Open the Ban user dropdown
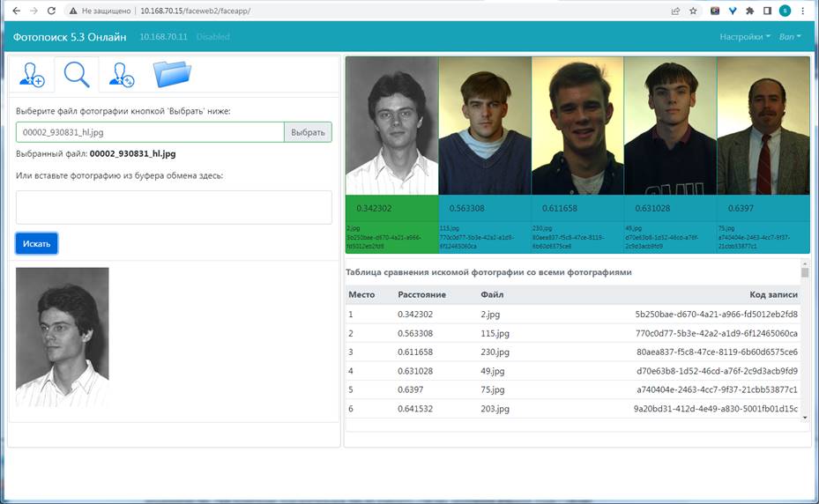Image resolution: width=819 pixels, height=504 pixels. [x=790, y=37]
